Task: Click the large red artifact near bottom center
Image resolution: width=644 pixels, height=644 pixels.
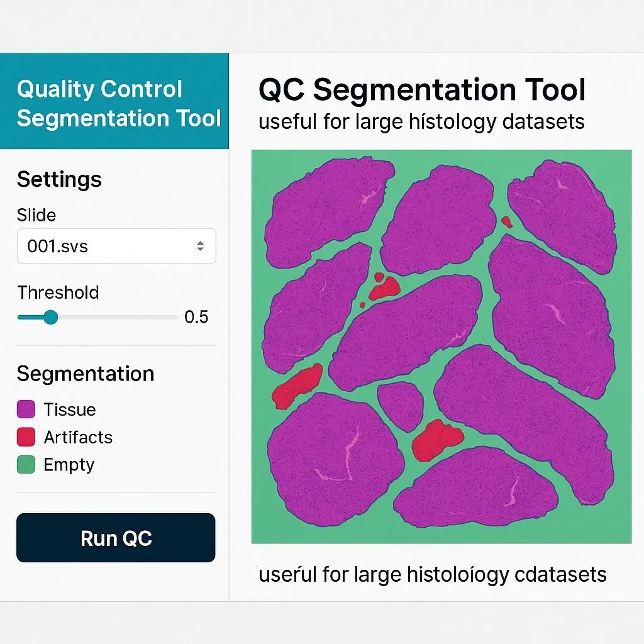Action: coord(436,438)
